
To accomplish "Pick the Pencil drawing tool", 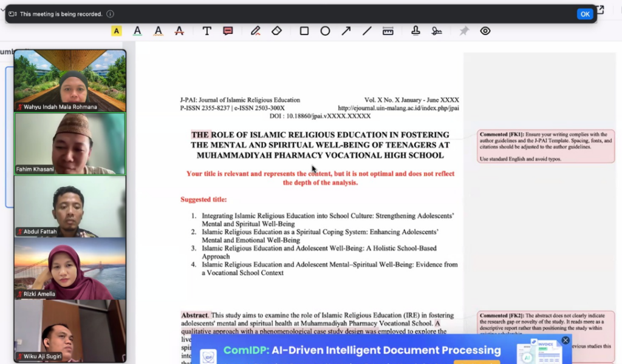I will click(256, 31).
